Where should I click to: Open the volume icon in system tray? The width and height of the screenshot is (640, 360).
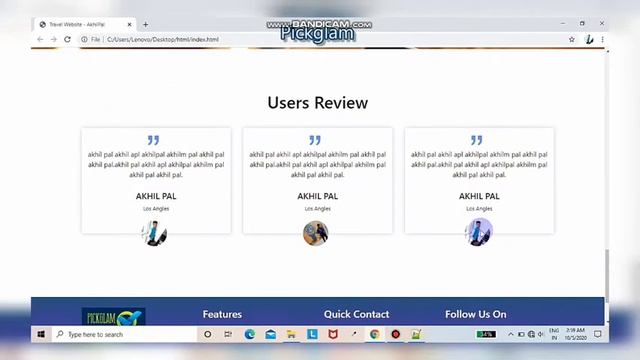click(x=541, y=334)
